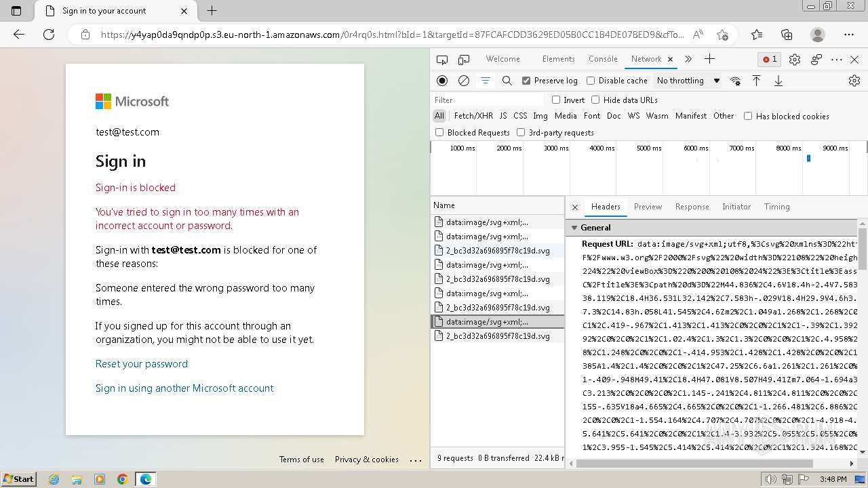This screenshot has height=488, width=868.
Task: Click the vertical scrollbar of the headers pane
Action: [x=863, y=248]
